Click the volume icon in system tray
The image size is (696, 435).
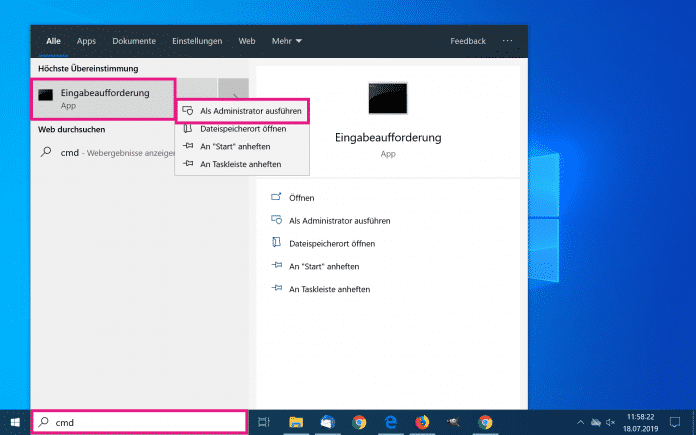[x=610, y=422]
